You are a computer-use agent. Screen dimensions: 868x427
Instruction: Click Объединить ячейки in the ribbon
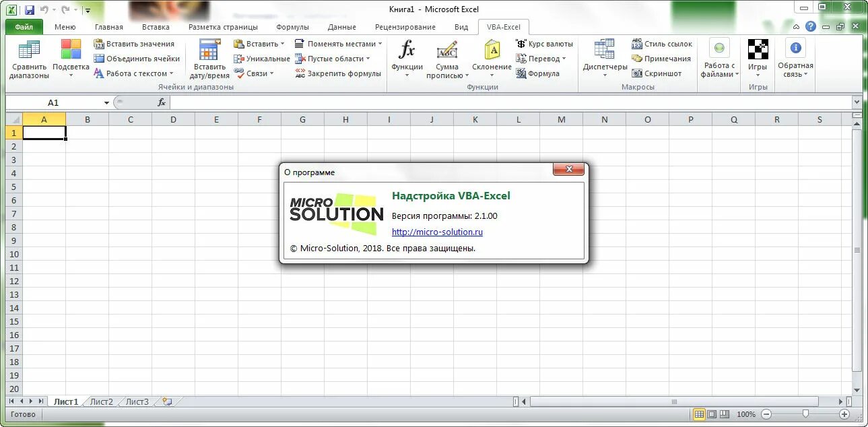[137, 59]
